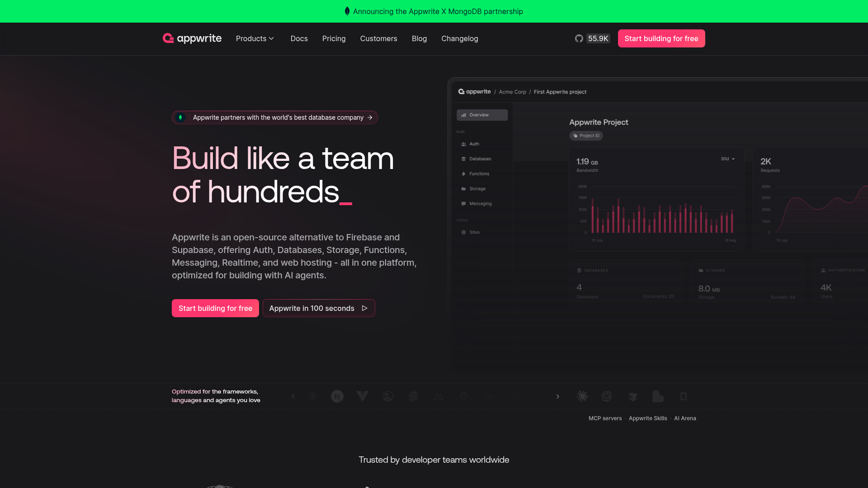The image size is (868, 488).
Task: Click the Databases label in the dashboard sidebar
Action: point(480,159)
